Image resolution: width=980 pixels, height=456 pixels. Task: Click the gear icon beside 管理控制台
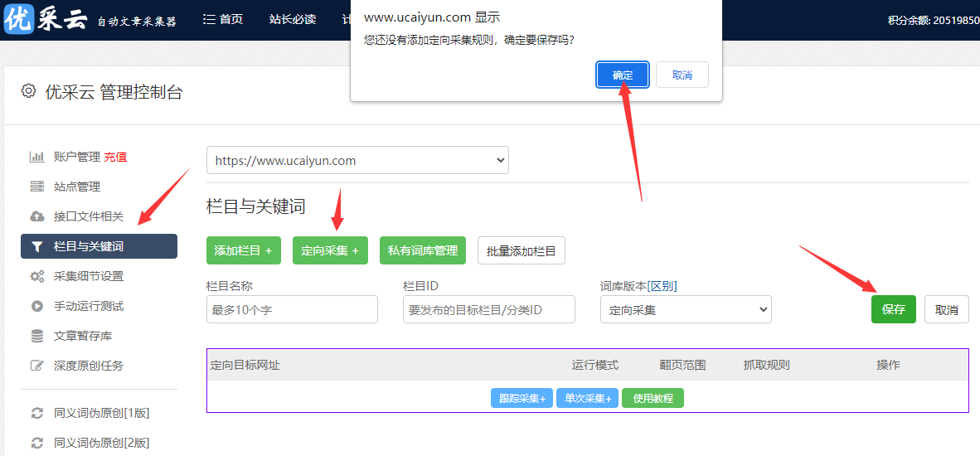[x=29, y=91]
